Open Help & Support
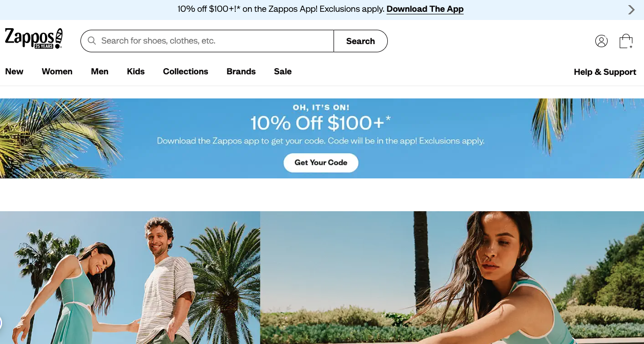This screenshot has width=644, height=344. (605, 72)
